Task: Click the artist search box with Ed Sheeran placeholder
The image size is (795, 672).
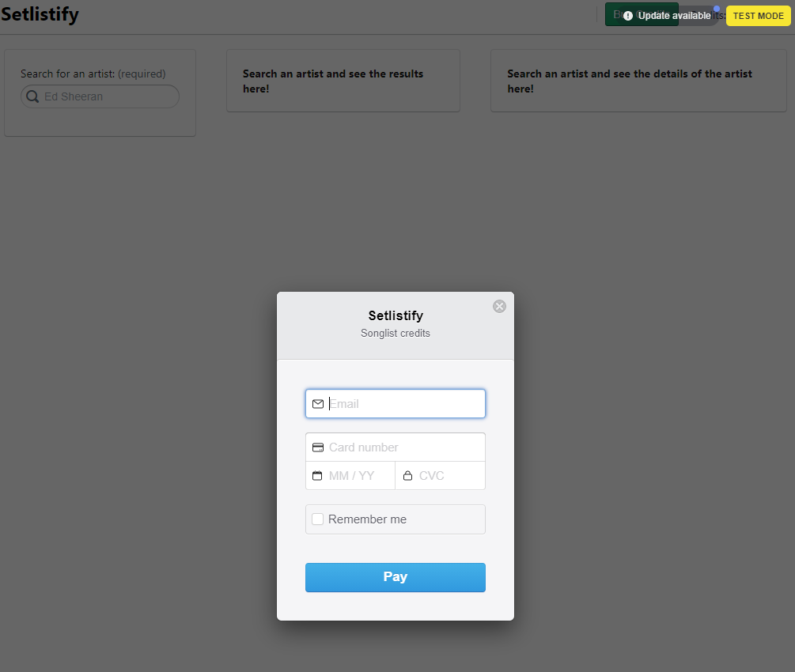Action: click(100, 96)
